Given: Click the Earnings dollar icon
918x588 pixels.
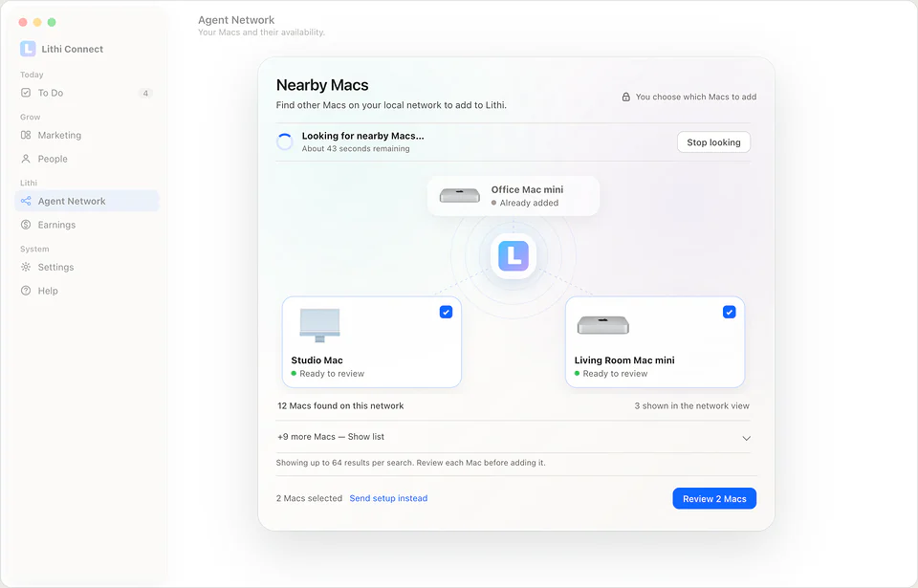Looking at the screenshot, I should coord(26,225).
